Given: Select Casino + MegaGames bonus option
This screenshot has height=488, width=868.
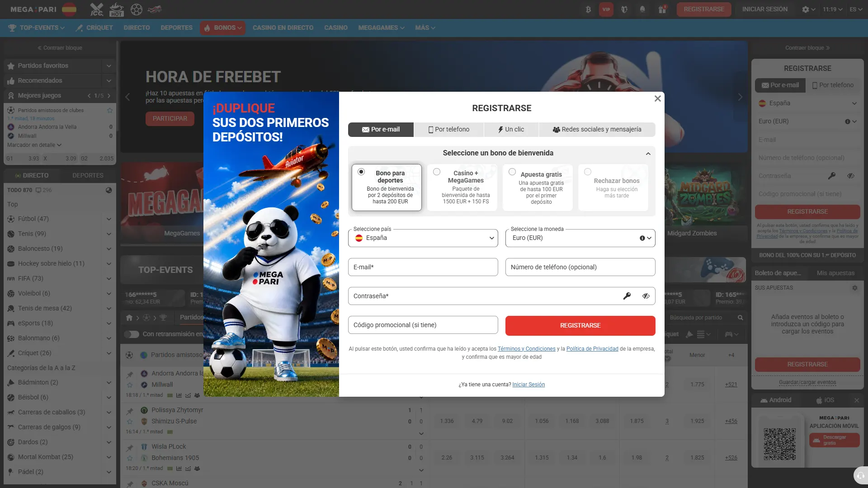Looking at the screenshot, I should 462,188.
